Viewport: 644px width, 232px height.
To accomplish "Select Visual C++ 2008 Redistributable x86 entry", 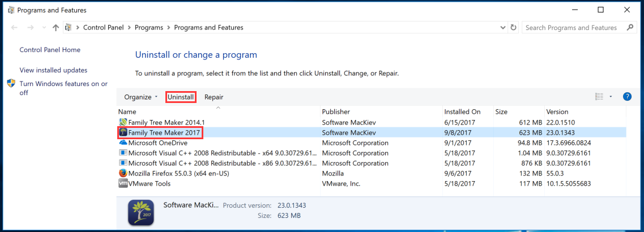I will [x=372, y=163].
